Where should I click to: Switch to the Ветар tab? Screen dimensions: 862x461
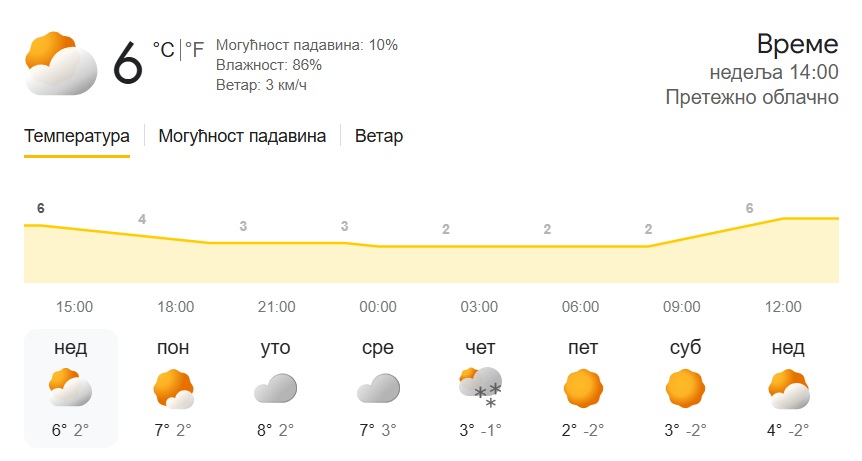(379, 136)
